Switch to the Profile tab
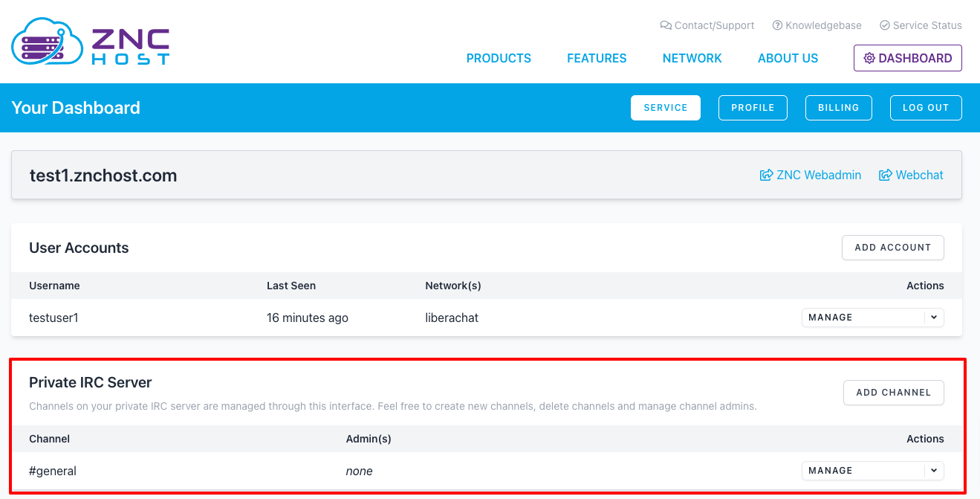Screen dimensions: 980x499 tap(753, 108)
